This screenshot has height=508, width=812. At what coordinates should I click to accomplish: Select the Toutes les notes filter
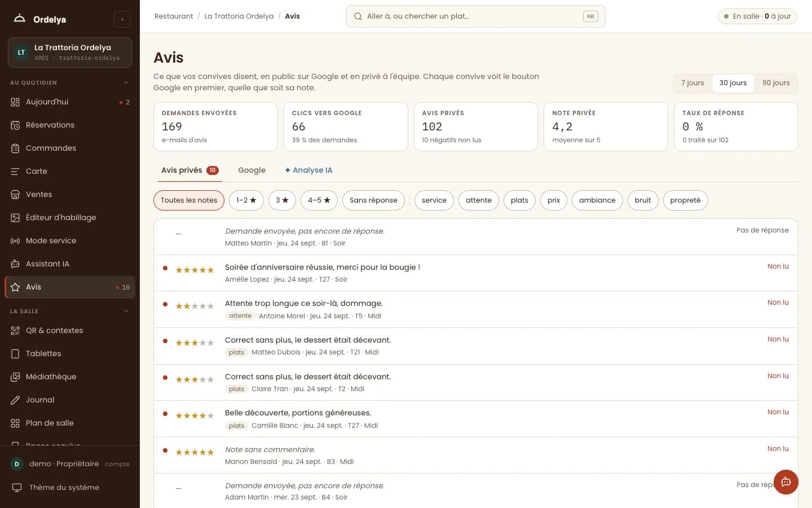click(189, 200)
